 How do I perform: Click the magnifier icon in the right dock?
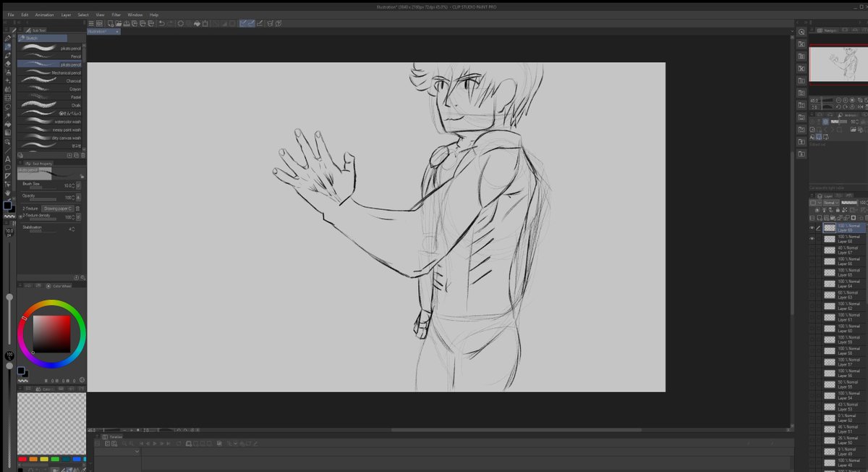tap(801, 32)
